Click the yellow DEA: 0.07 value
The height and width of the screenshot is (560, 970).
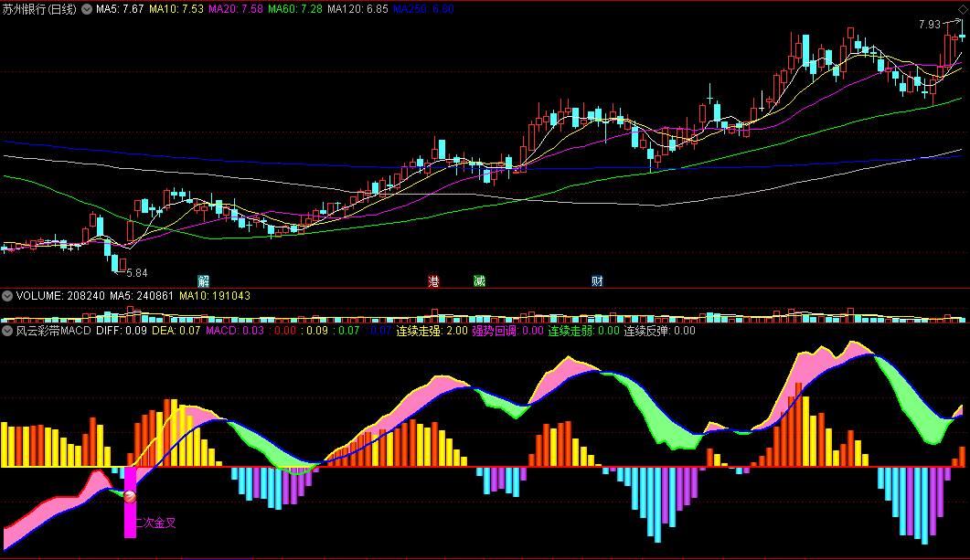pos(176,331)
